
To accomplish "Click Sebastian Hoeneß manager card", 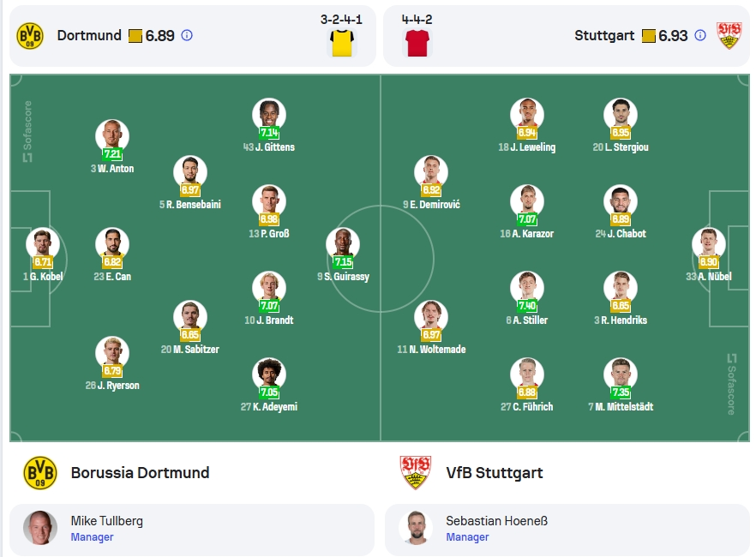I will (x=567, y=529).
